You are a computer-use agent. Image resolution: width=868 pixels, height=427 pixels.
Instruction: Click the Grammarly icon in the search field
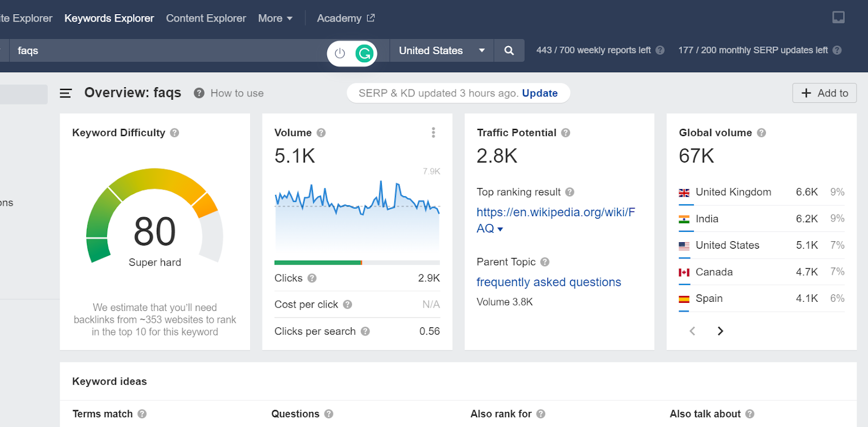[364, 53]
